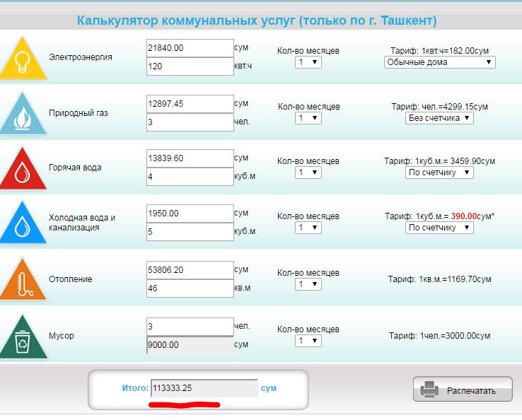Open month count dropdown for garbage
Screen dimensions: 522x420
click(308, 341)
